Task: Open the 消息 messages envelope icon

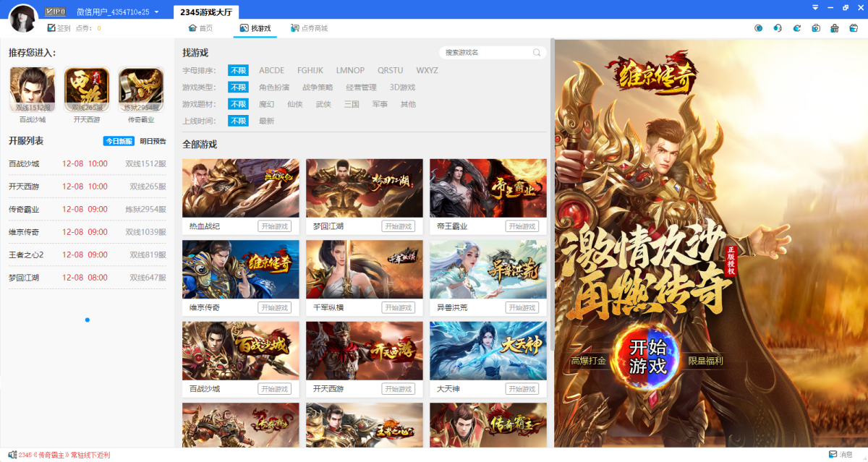Action: tap(832, 454)
